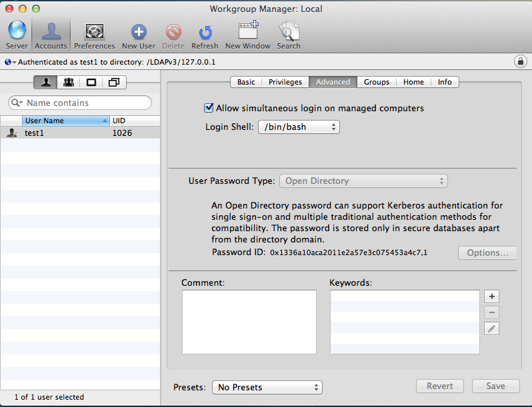This screenshot has height=407, width=532.
Task: Select the Advanced tab
Action: tap(333, 82)
